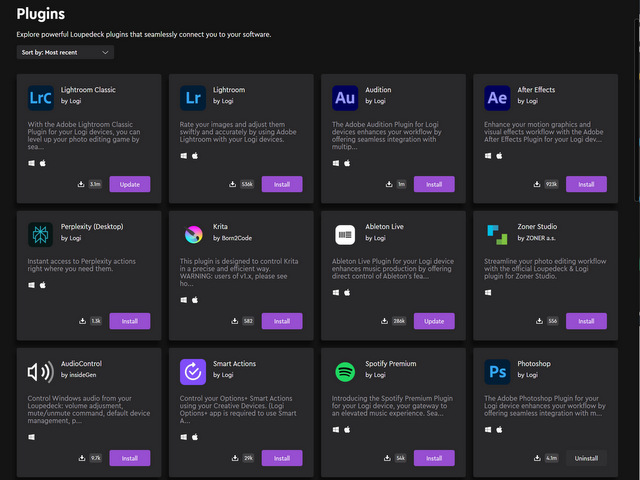Click the Perplexity (Desktop) plugin icon
Image resolution: width=640 pixels, height=480 pixels.
[x=40, y=235]
